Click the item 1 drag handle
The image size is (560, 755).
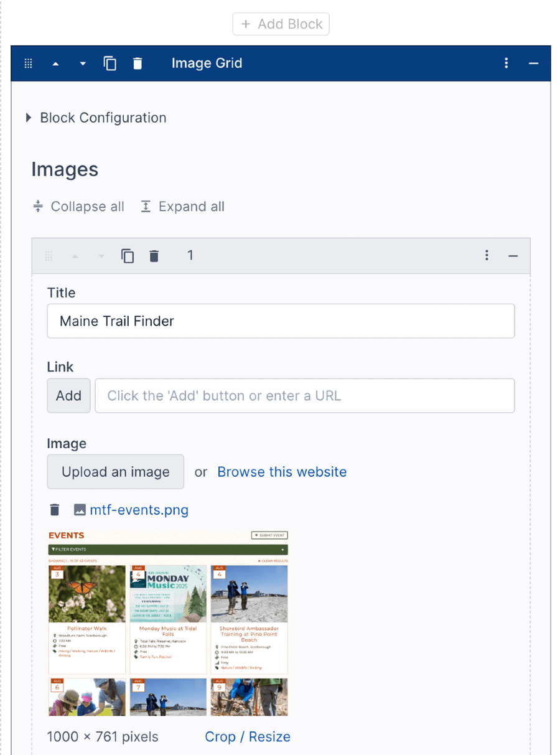pos(49,255)
